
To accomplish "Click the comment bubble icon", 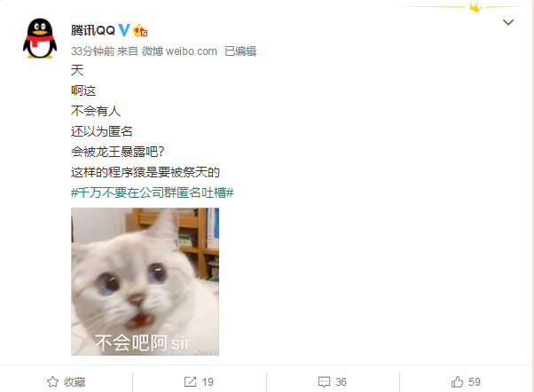I will [324, 382].
